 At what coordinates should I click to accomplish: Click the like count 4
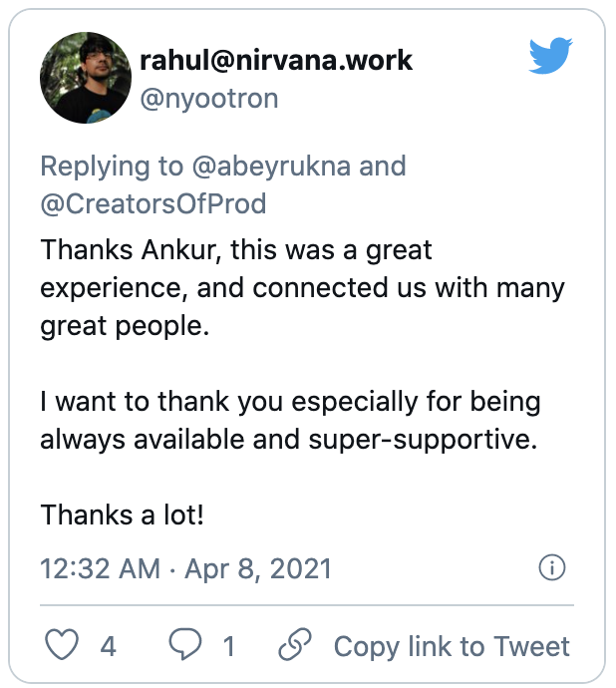point(108,646)
